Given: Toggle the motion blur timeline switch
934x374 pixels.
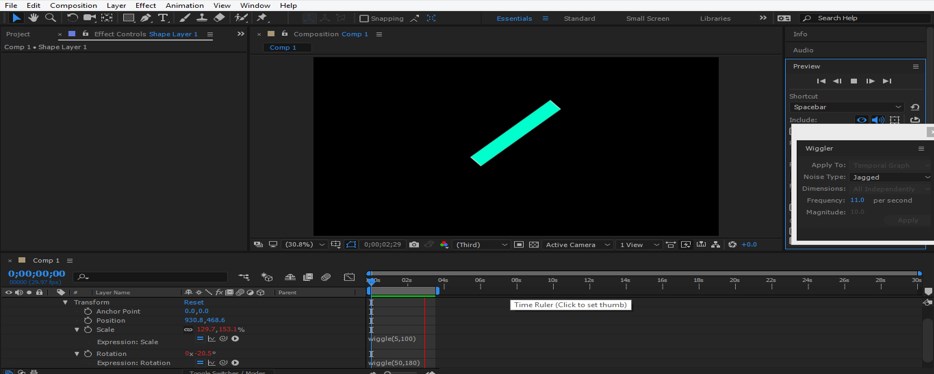Looking at the screenshot, I should pos(326,277).
